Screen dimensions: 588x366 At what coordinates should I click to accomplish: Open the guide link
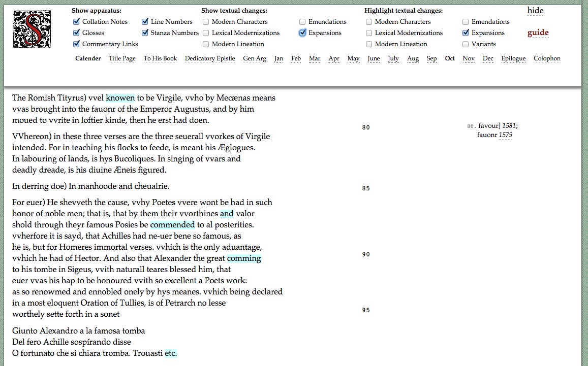point(538,33)
